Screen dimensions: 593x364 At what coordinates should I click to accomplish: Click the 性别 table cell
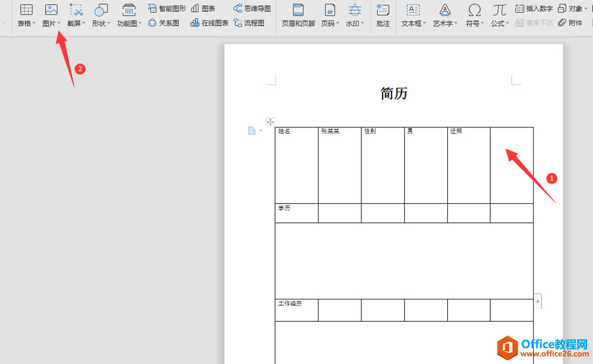383,166
